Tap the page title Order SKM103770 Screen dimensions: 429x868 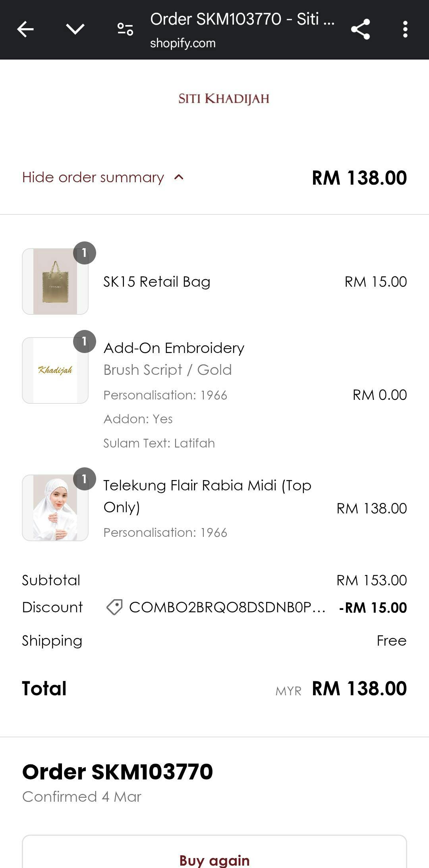pyautogui.click(x=242, y=19)
